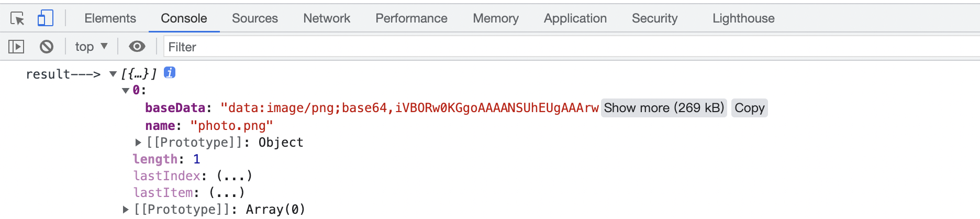Show the console sidebar panel
The height and width of the screenshot is (219, 980).
(16, 47)
